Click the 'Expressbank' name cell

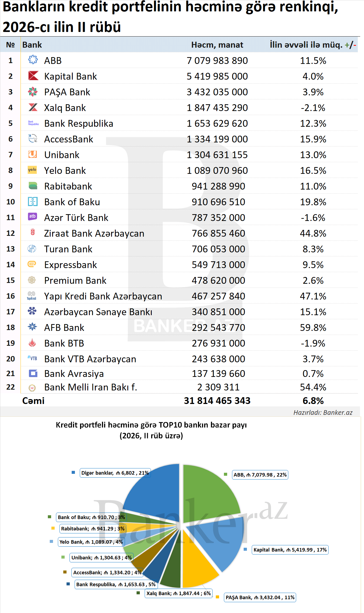71,265
